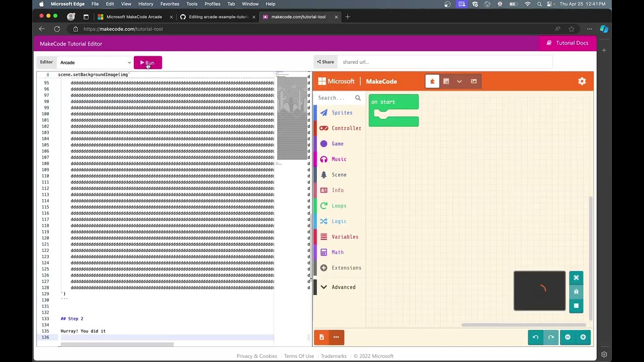Run the tutorial
The height and width of the screenshot is (362, 644).
point(147,63)
